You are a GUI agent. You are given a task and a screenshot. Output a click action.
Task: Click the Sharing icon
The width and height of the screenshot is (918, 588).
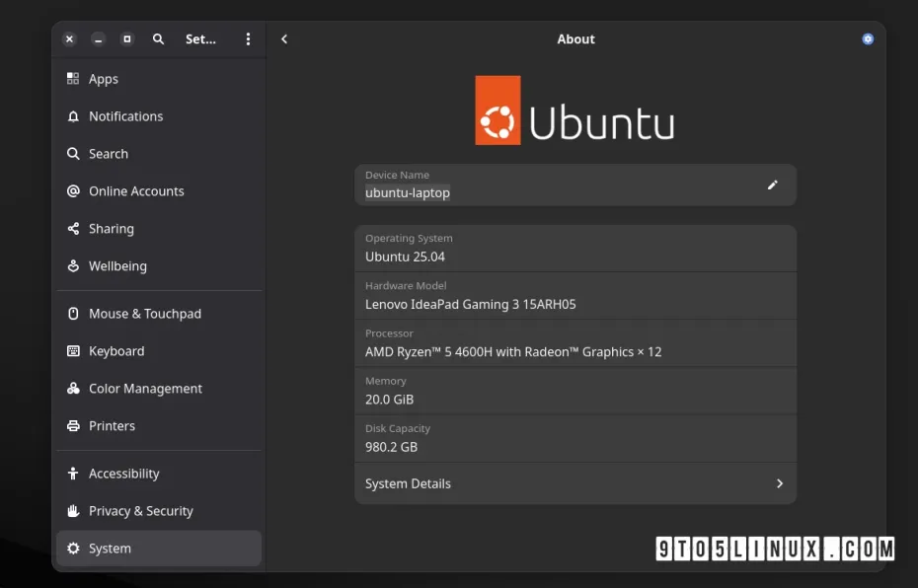coord(73,228)
